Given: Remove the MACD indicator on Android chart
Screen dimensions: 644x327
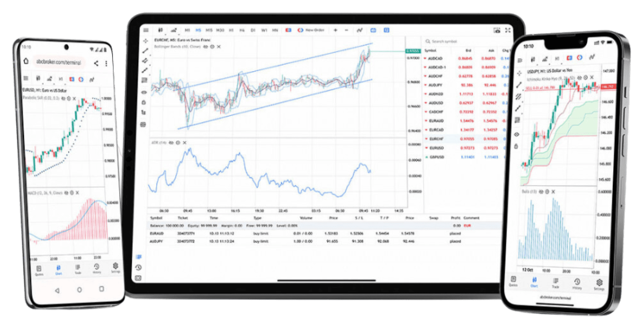Looking at the screenshot, I should [x=78, y=193].
